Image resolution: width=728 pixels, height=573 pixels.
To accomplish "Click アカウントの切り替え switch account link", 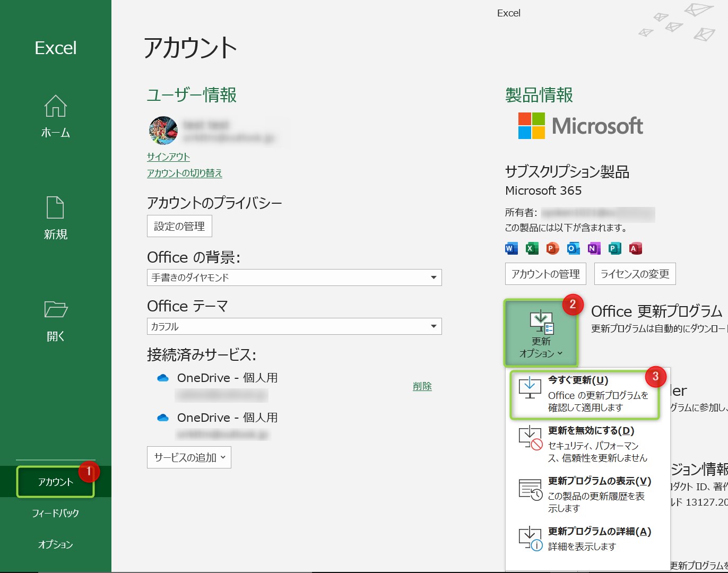I will click(x=185, y=173).
